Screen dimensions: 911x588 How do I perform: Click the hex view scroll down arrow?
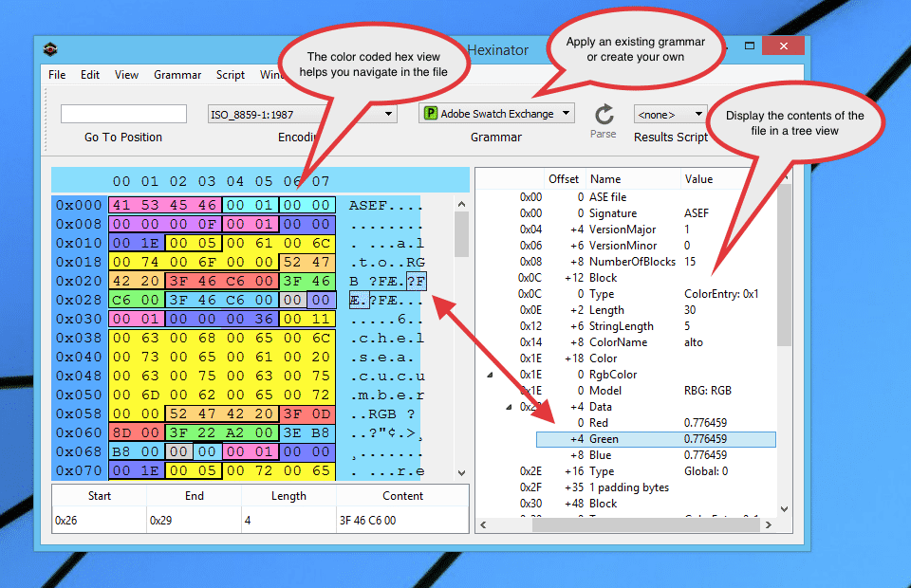461,473
